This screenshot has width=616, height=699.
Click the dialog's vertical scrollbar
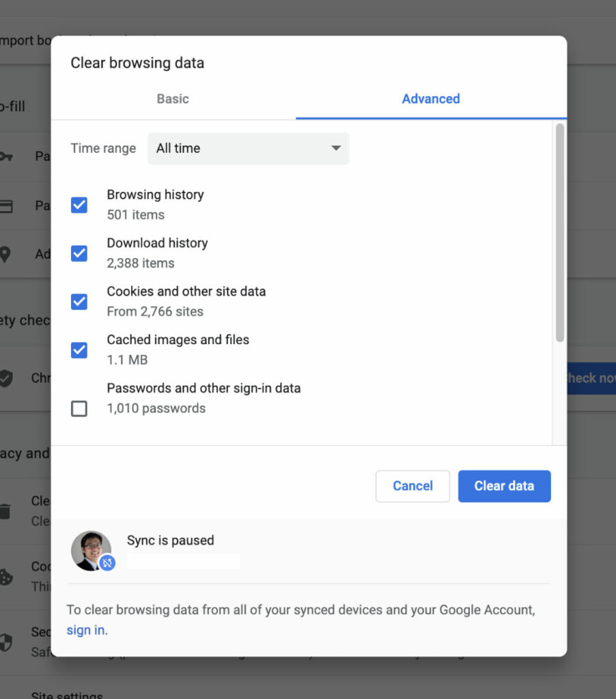coord(560,233)
